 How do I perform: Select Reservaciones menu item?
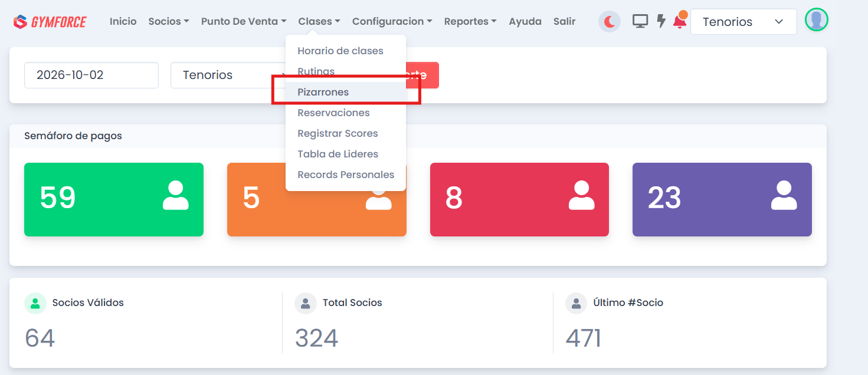[346, 113]
